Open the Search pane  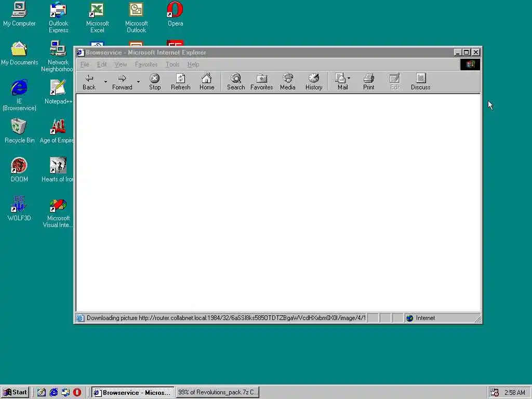point(236,82)
